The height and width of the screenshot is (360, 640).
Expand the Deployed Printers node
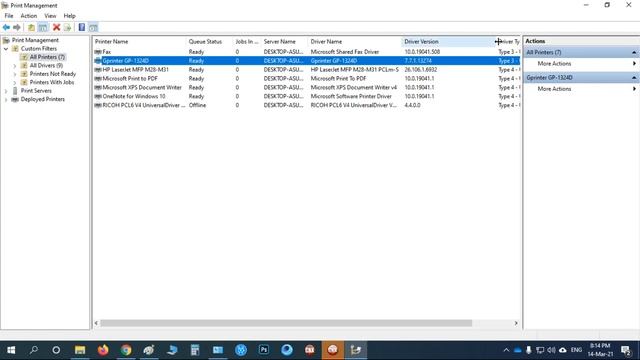pyautogui.click(x=6, y=100)
